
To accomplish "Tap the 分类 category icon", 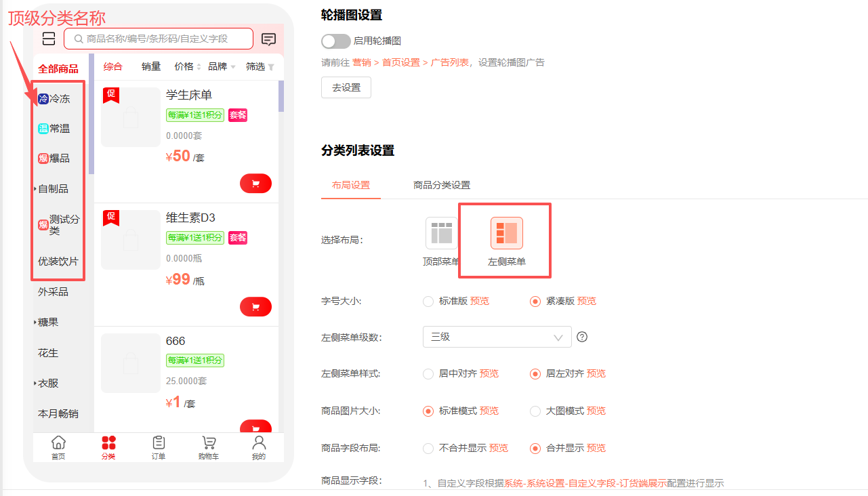I will (108, 442).
